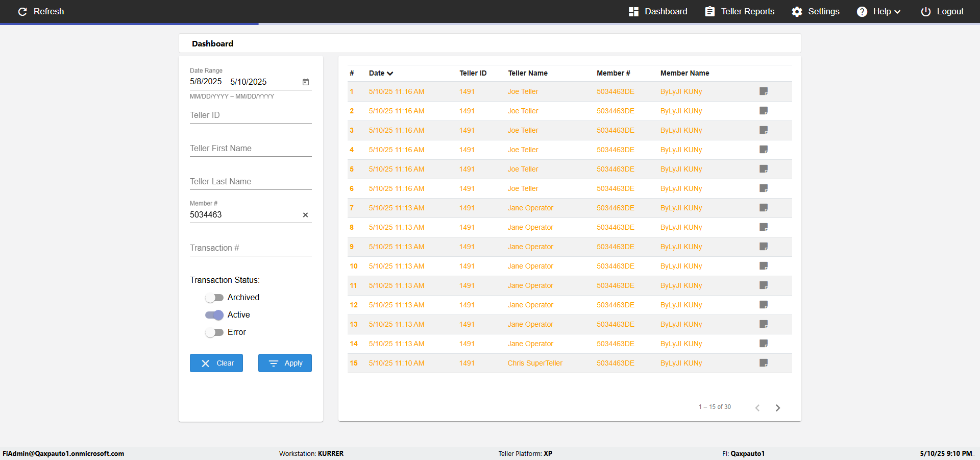The width and height of the screenshot is (980, 460).
Task: Go to next page of results
Action: tap(778, 408)
